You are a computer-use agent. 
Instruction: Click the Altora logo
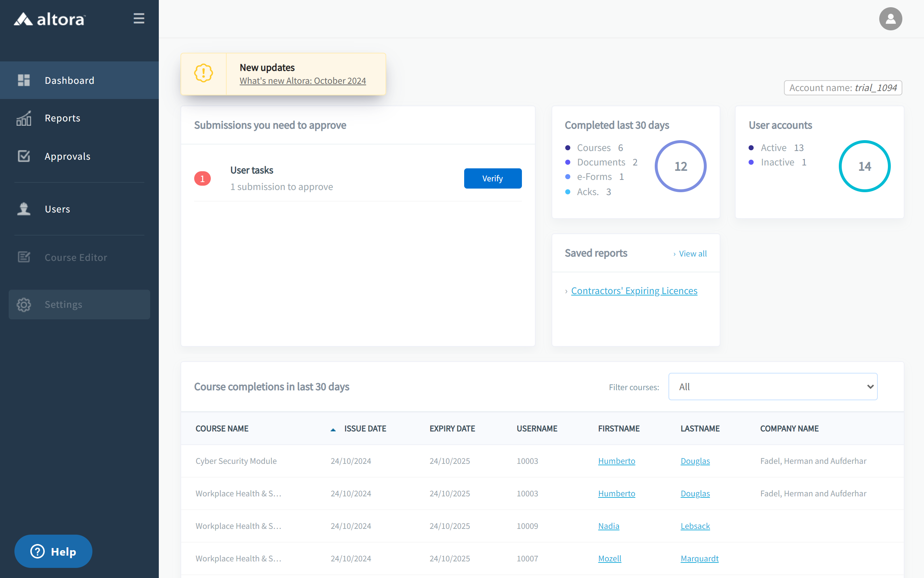pos(50,19)
